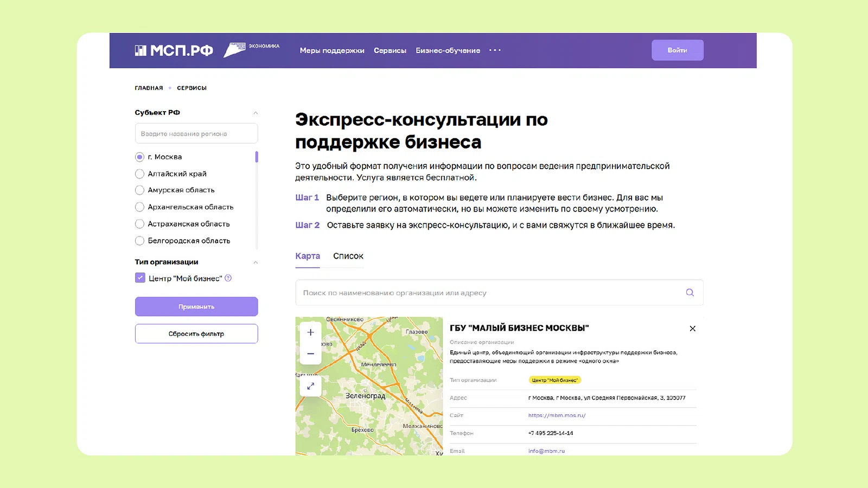The height and width of the screenshot is (488, 868).
Task: Select Архангельская область region
Action: coord(139,207)
